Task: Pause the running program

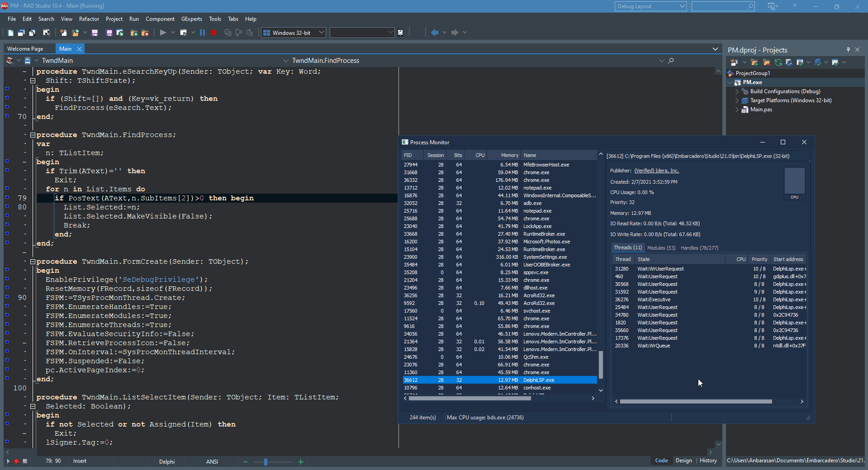Action: (x=202, y=33)
